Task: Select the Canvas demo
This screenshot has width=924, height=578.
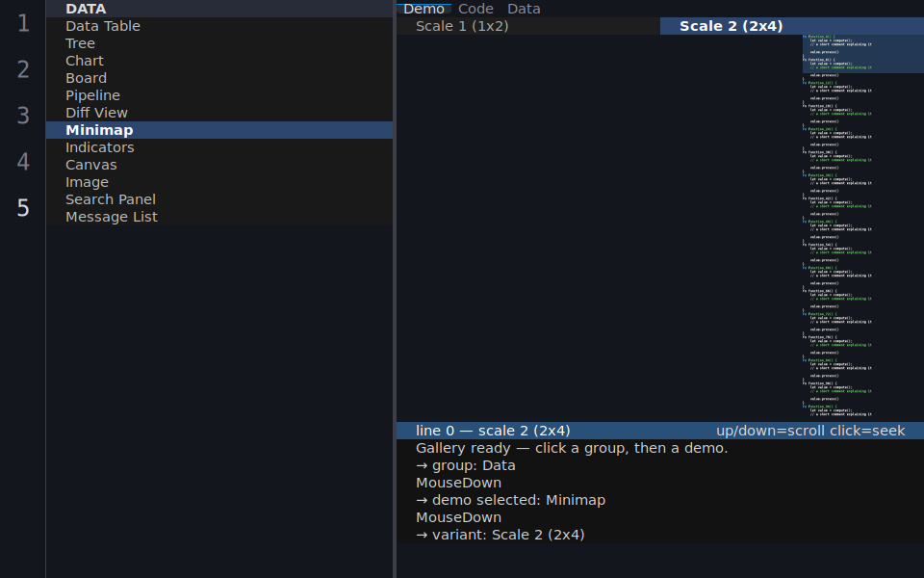Action: pos(219,165)
